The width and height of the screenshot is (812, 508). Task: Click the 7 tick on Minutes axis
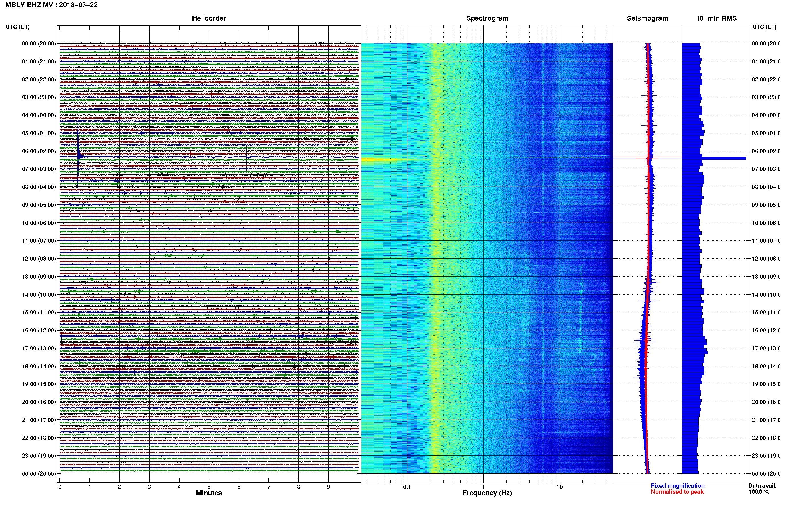(x=269, y=487)
